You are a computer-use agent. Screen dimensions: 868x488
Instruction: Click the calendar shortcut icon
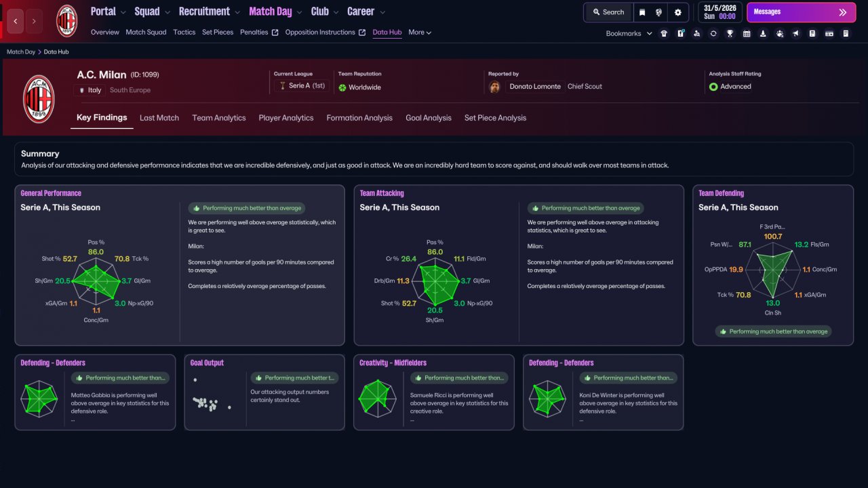pos(747,33)
